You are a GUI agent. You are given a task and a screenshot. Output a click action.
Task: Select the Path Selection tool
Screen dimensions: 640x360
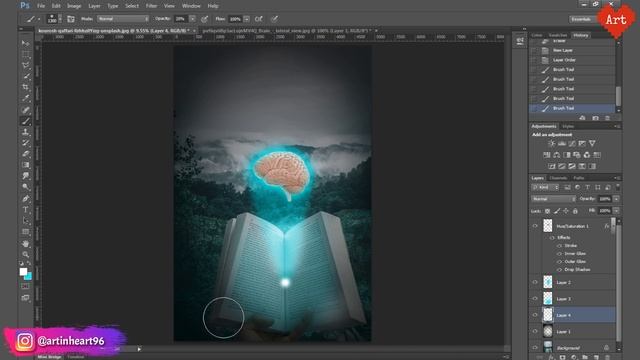[x=26, y=220]
